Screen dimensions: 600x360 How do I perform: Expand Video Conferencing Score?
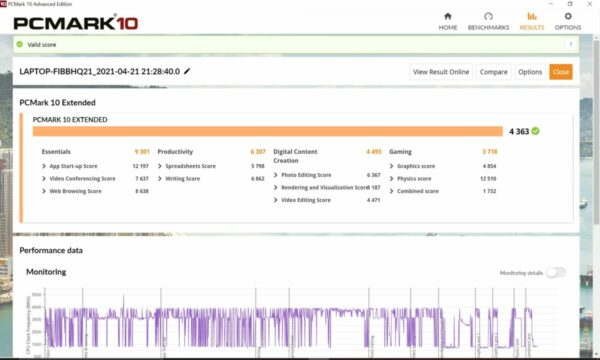coord(44,179)
